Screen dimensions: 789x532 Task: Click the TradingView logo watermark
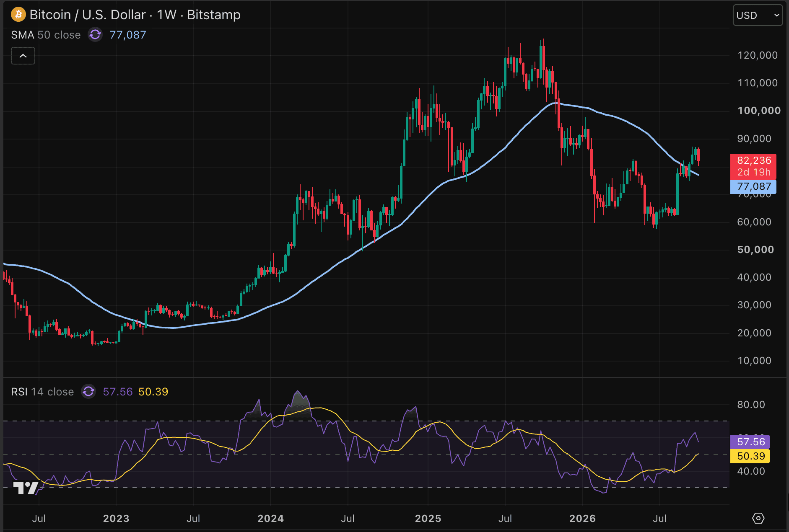click(26, 488)
